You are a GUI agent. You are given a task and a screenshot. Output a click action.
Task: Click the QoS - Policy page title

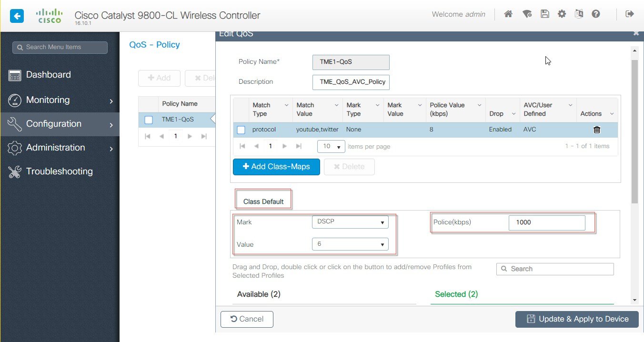[155, 45]
